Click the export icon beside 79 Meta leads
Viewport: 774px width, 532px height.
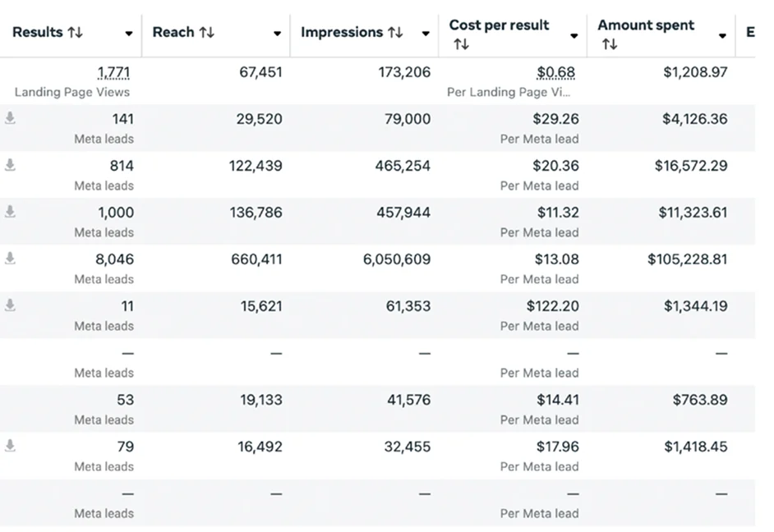(10, 446)
